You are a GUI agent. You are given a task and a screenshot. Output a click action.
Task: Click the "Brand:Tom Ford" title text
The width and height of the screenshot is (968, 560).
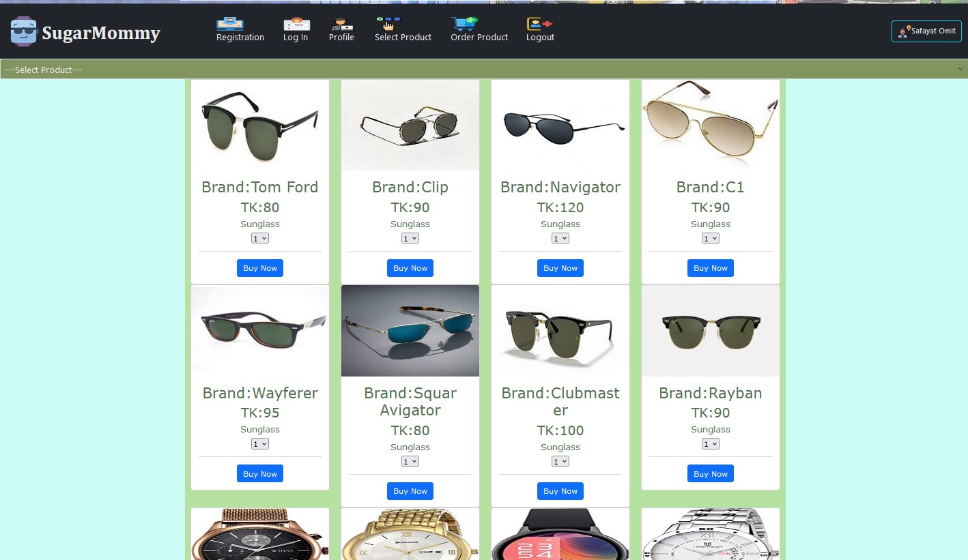(260, 187)
